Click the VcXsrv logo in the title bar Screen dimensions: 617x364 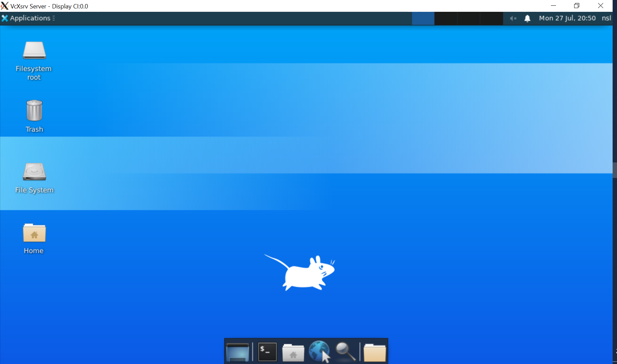[x=5, y=6]
